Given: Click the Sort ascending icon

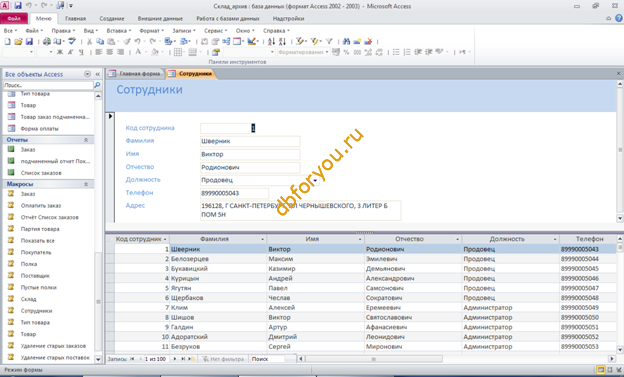Looking at the screenshot, I should click(x=271, y=41).
